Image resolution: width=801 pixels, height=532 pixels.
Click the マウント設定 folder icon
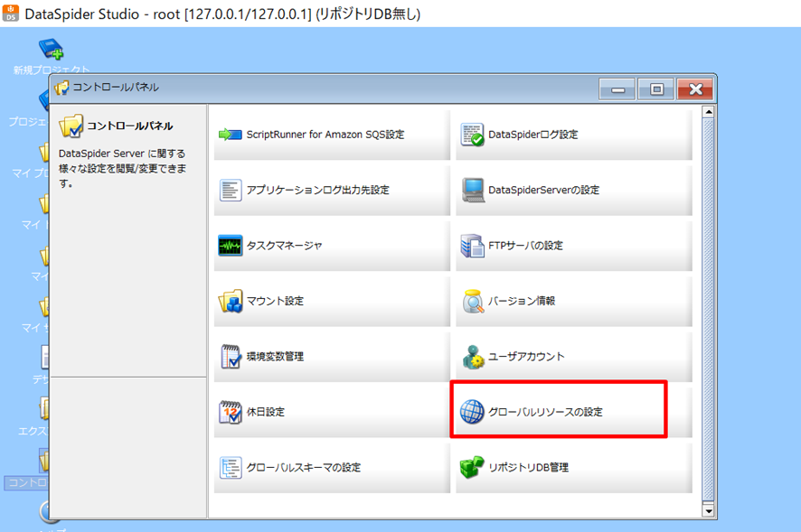point(231,302)
